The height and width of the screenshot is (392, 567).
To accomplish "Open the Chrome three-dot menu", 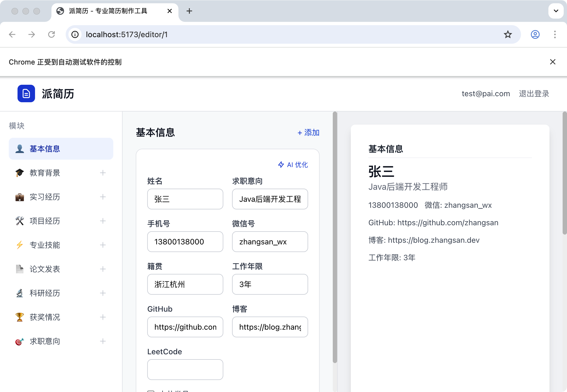I will tap(555, 34).
